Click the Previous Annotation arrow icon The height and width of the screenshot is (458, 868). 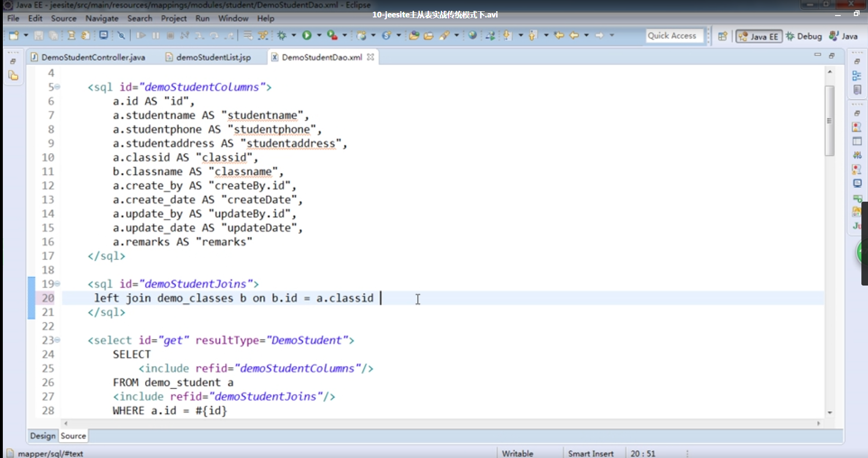pos(533,35)
